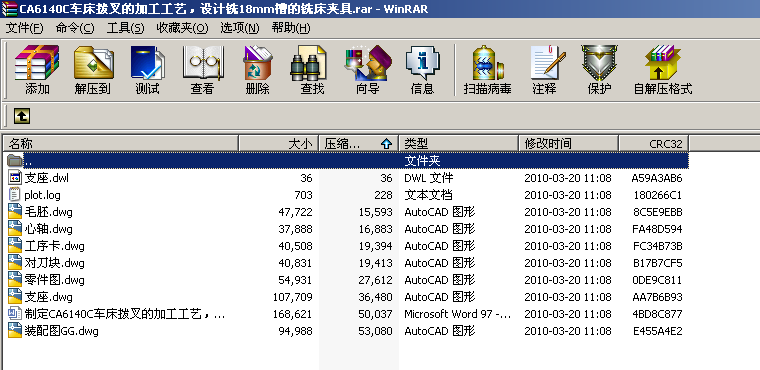Click the 对刀块.dwg file icon
Screen dimensions: 760x370
click(16, 262)
